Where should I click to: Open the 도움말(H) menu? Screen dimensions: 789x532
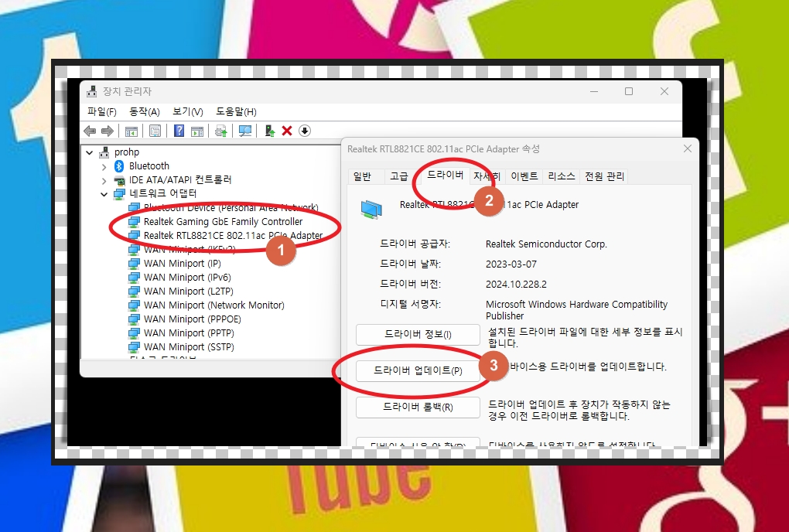coord(236,111)
